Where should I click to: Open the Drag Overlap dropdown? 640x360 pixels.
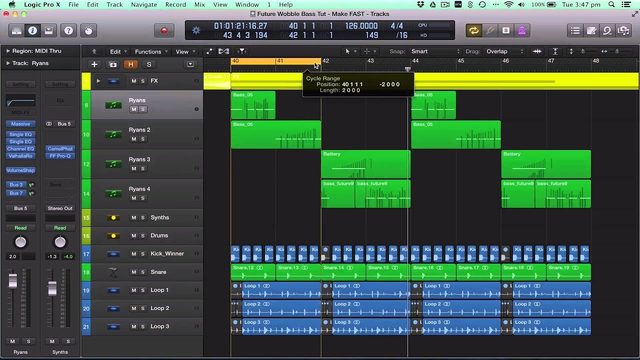pyautogui.click(x=504, y=51)
